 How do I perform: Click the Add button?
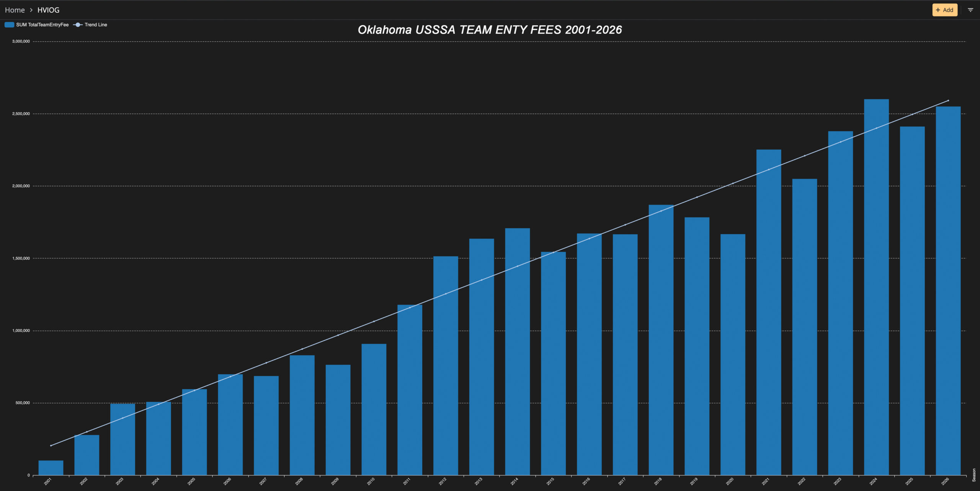point(945,10)
